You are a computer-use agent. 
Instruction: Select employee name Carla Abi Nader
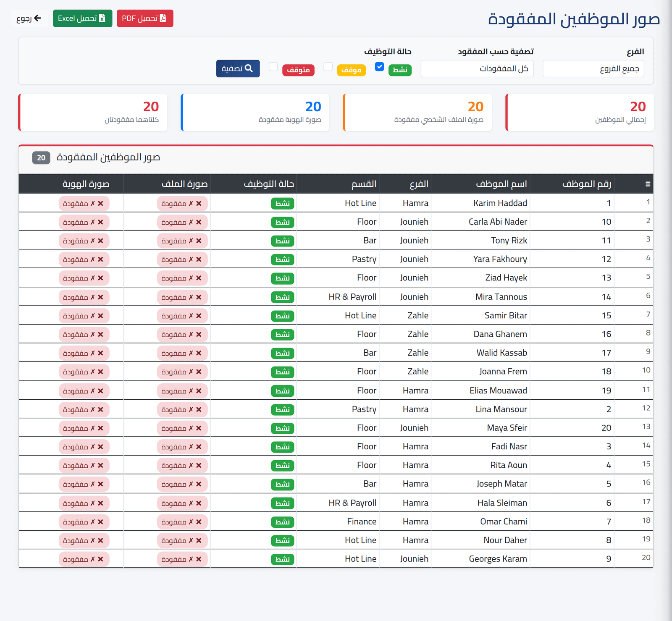click(x=498, y=222)
